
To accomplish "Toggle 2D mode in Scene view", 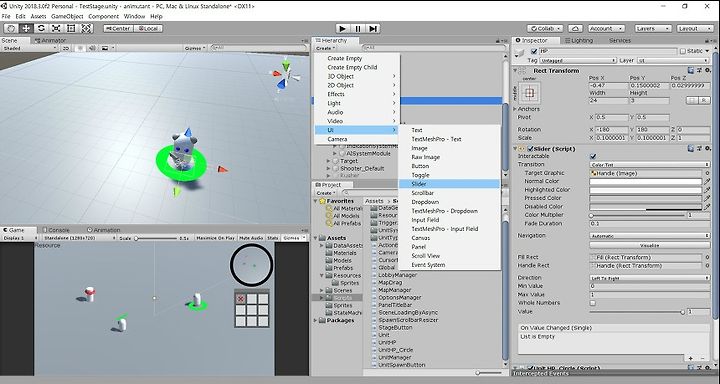I will 66,48.
